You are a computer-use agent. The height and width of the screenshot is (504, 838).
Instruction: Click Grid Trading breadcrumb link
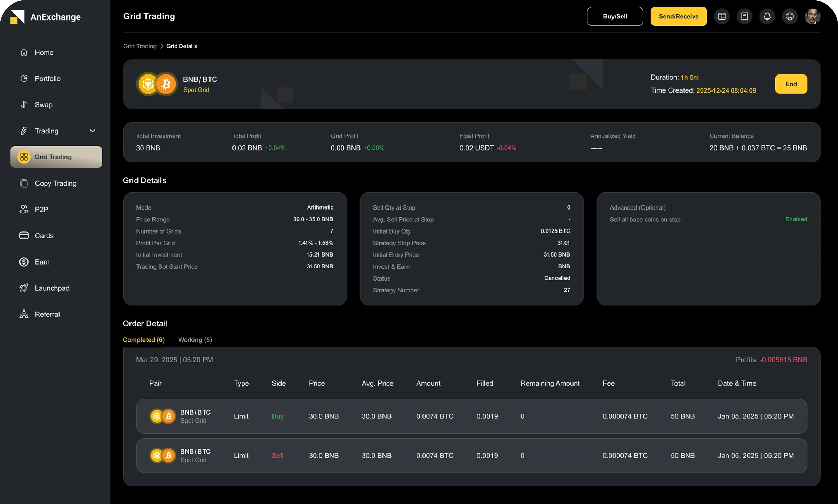[x=139, y=46]
